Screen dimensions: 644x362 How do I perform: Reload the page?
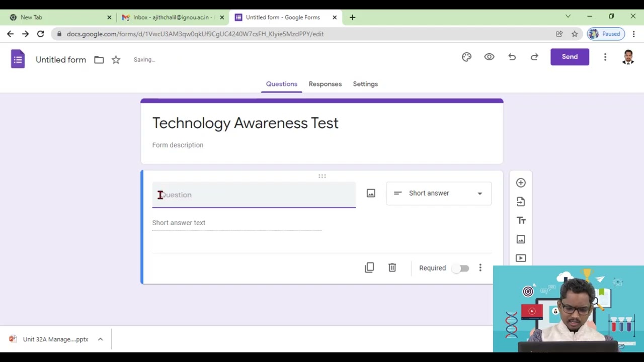40,34
